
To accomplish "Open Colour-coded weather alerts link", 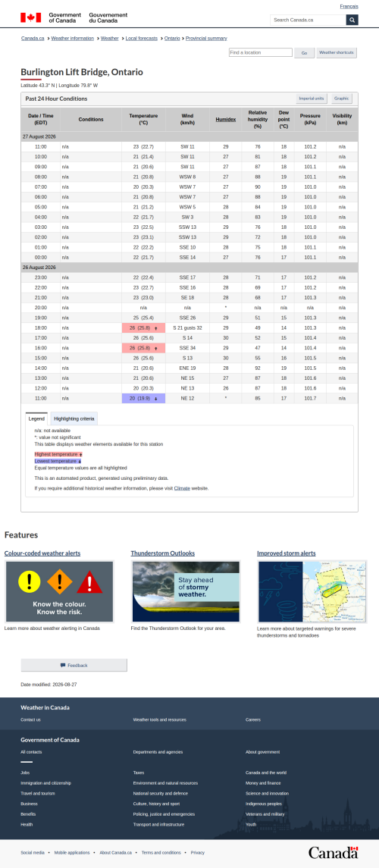I will pos(42,553).
